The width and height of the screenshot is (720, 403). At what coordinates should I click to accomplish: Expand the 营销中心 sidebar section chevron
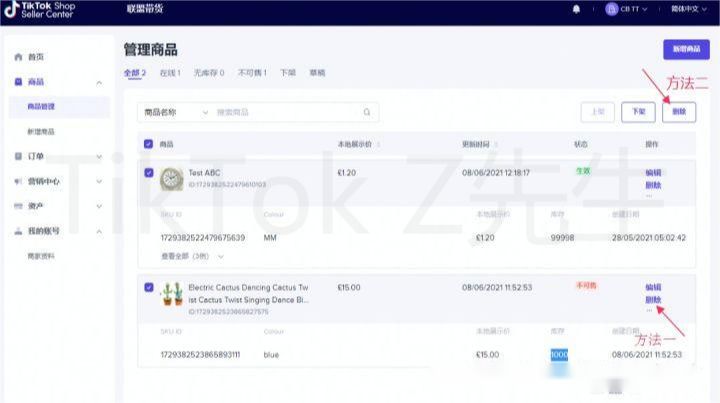[99, 182]
